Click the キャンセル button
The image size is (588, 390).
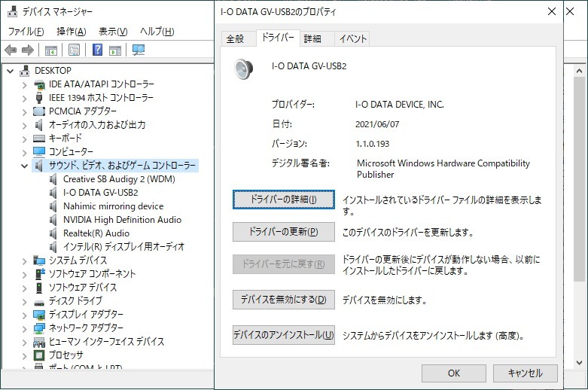tap(525, 373)
